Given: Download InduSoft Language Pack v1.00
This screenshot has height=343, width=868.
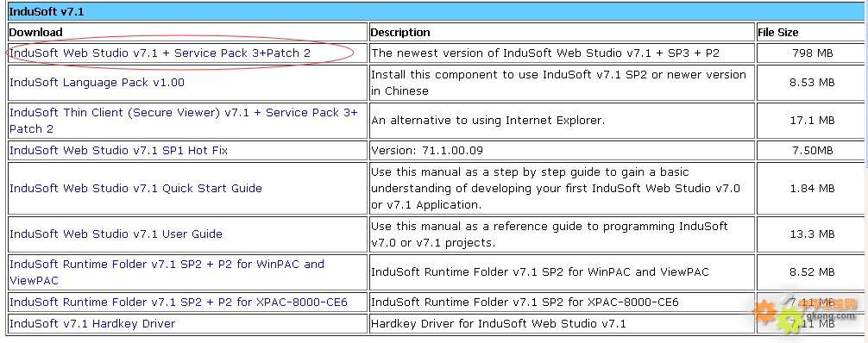Looking at the screenshot, I should (x=97, y=83).
